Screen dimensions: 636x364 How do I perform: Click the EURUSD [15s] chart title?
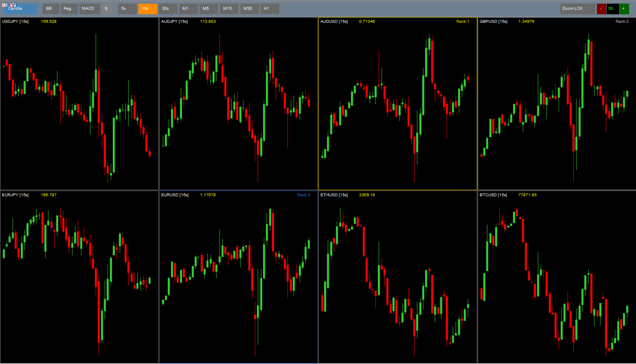pos(175,195)
